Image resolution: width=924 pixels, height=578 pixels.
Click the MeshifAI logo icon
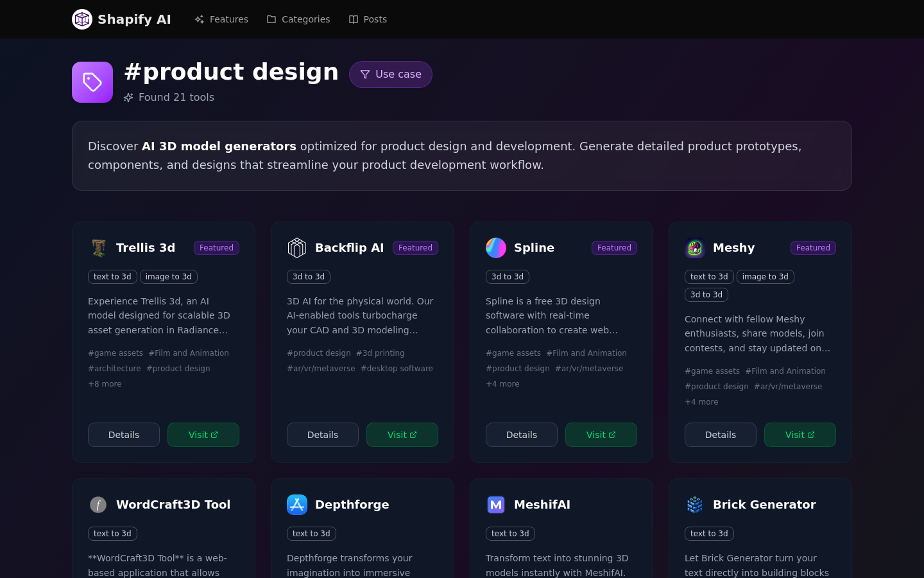pyautogui.click(x=496, y=505)
